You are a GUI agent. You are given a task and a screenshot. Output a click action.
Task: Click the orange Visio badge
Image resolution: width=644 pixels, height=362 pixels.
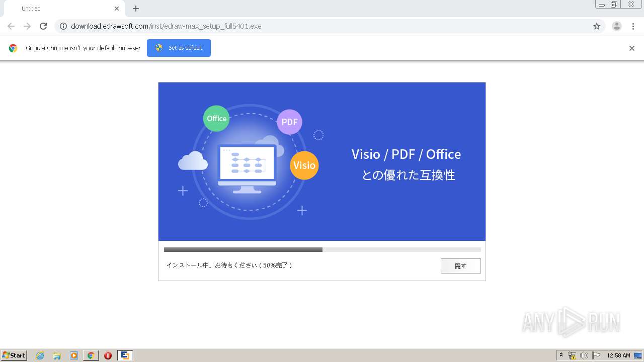coord(304,165)
